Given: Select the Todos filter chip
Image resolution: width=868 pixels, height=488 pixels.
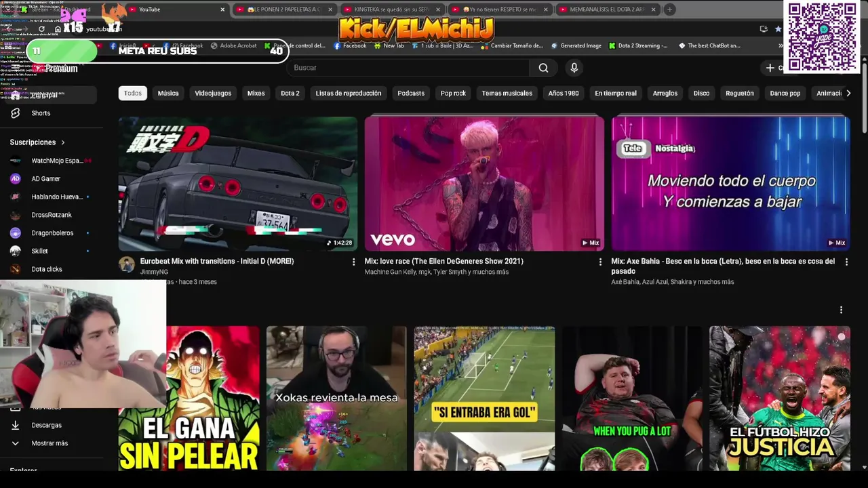Looking at the screenshot, I should pyautogui.click(x=133, y=93).
